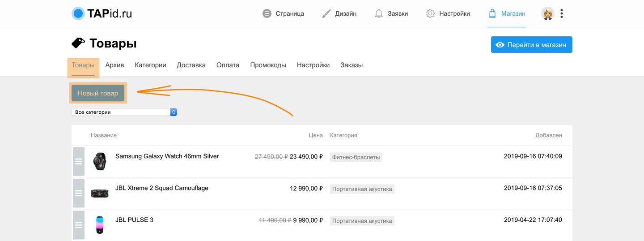Click drag handle for Samsung Galaxy Watch row
This screenshot has height=241, width=644.
[78, 161]
